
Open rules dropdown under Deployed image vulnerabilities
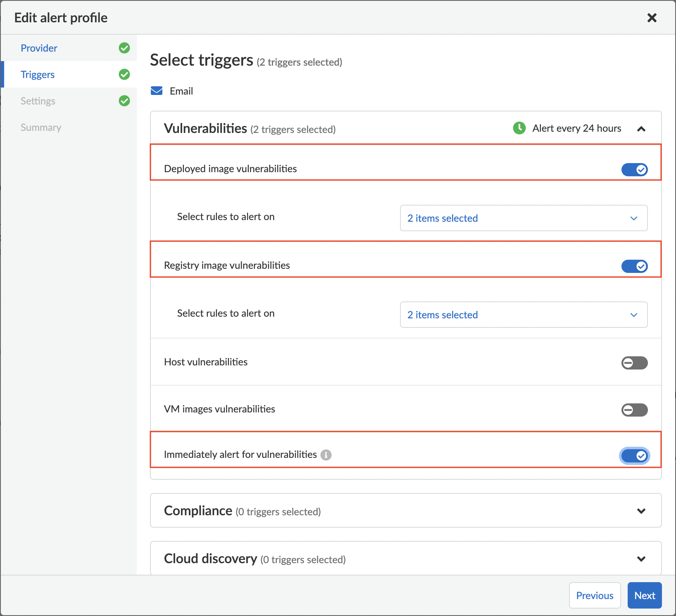click(x=524, y=218)
